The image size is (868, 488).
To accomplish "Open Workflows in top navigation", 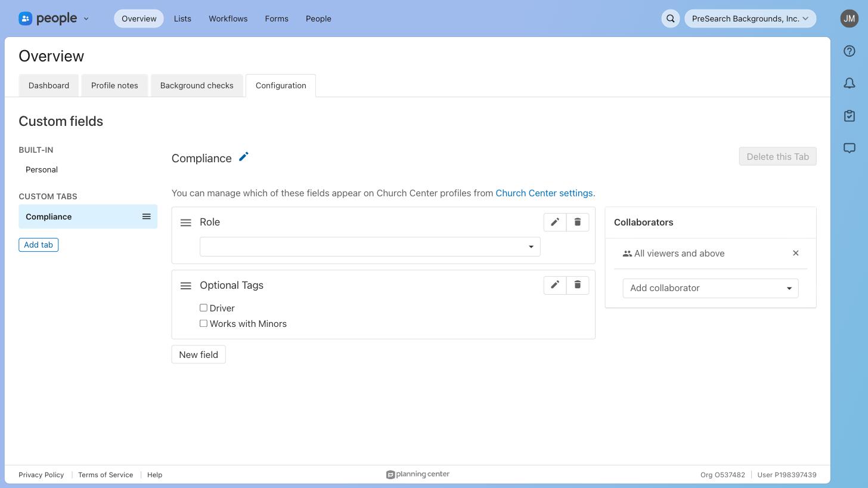I will [228, 18].
